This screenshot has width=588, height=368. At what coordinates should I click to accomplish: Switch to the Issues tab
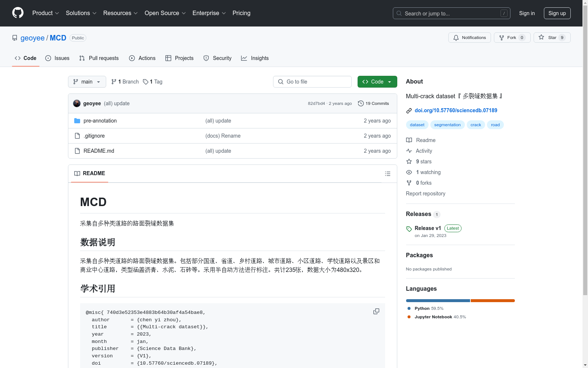(x=57, y=58)
